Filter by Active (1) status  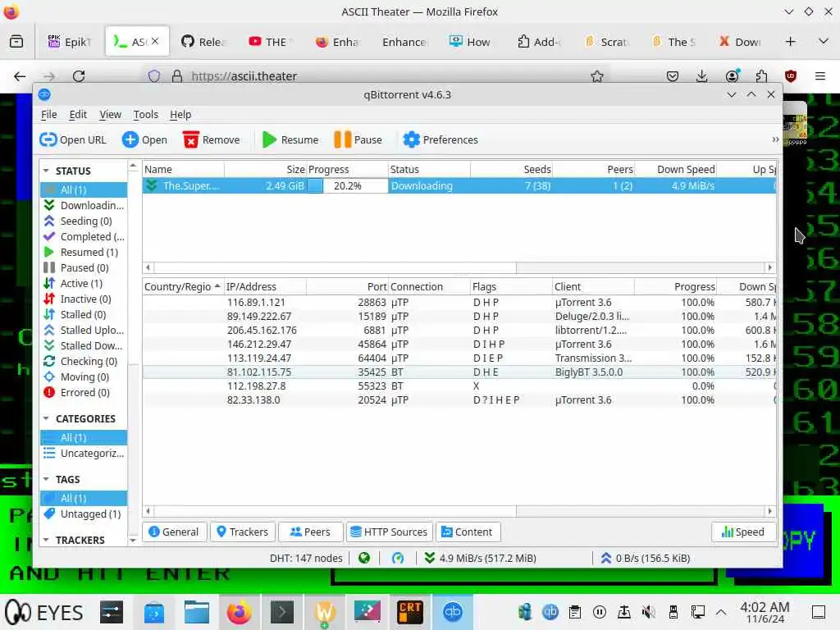(84, 283)
